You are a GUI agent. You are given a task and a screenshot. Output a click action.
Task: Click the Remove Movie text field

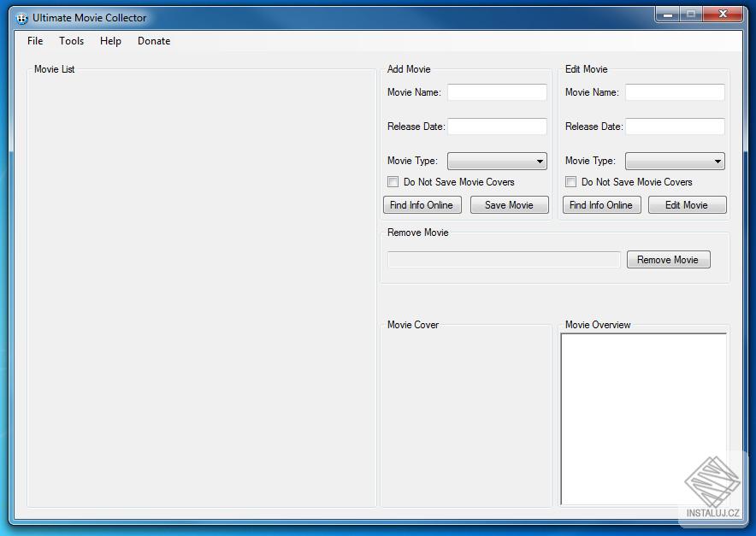coord(504,259)
